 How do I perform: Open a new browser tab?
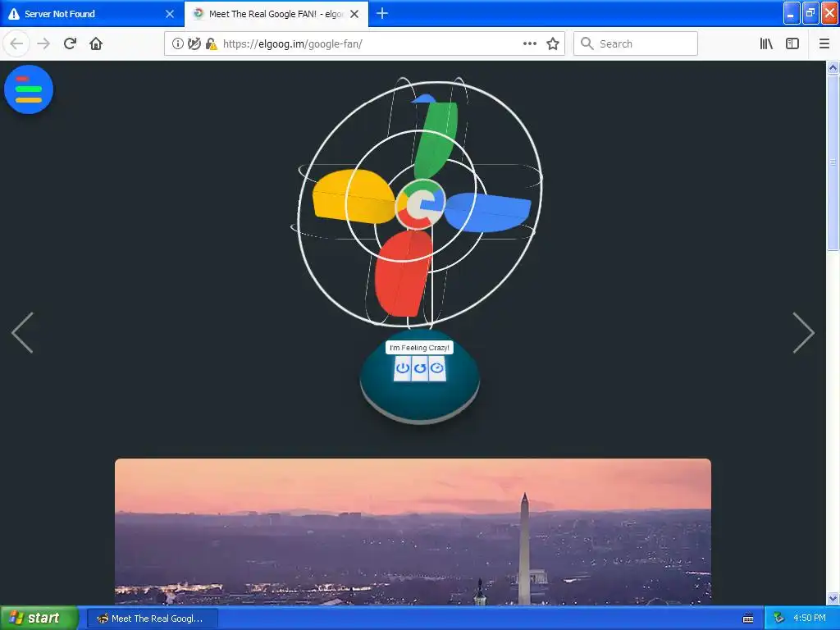pos(382,13)
